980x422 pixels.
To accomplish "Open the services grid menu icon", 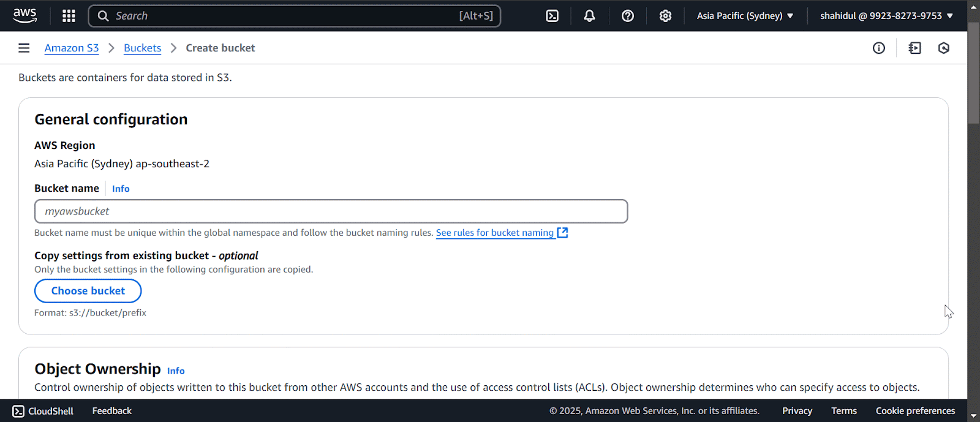I will point(69,16).
